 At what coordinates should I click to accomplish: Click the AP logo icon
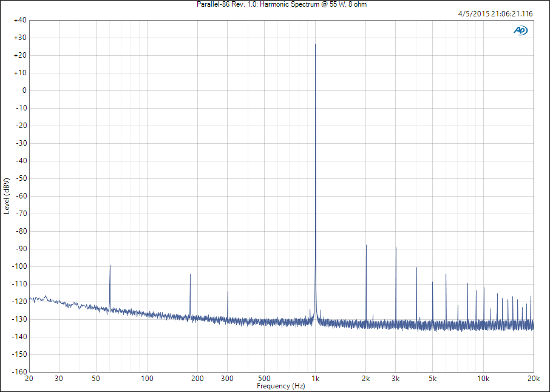coord(520,30)
